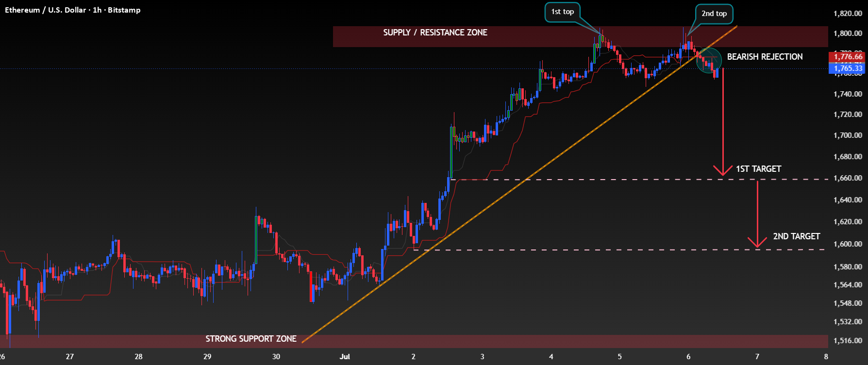The height and width of the screenshot is (365, 868).
Task: Click the 1,600.00 price axis label
Action: pyautogui.click(x=848, y=244)
